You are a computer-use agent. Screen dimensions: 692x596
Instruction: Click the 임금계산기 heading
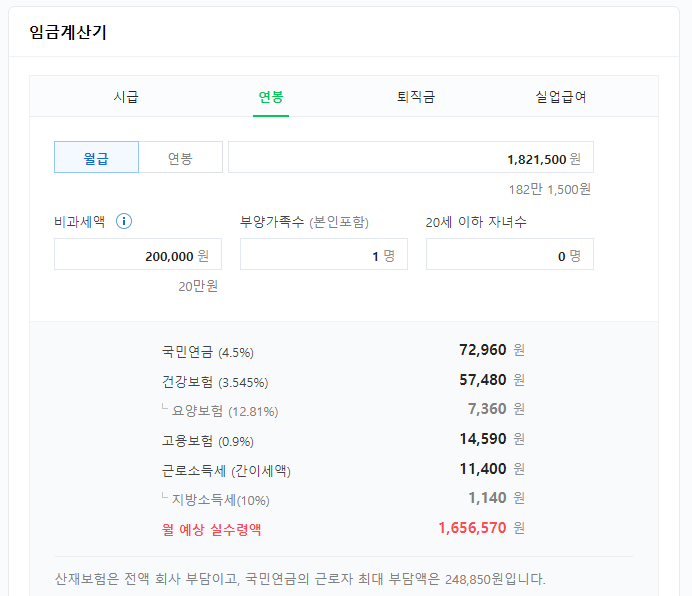click(68, 32)
